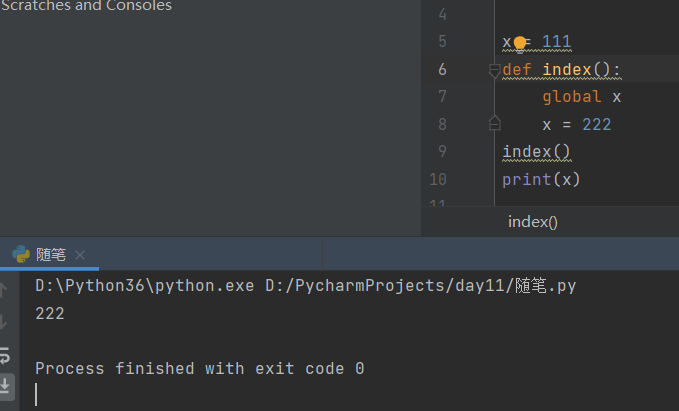Viewport: 679px width, 411px height.
Task: Click the index() call on line 9
Action: pyautogui.click(x=536, y=152)
